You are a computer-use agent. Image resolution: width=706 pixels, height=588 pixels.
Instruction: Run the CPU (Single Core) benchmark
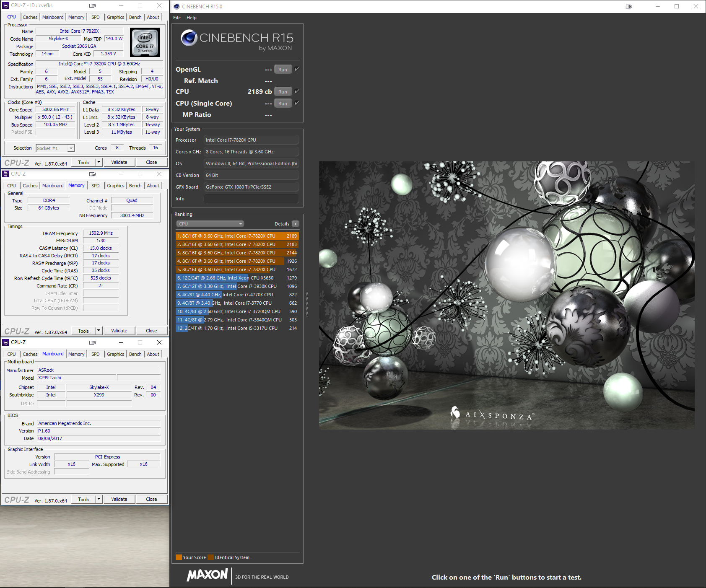283,104
